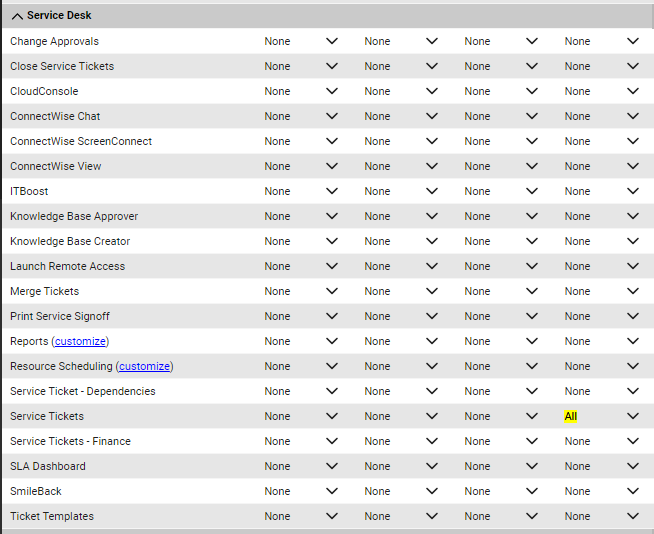Click the Service Ticket - Dependencies label
The height and width of the screenshot is (534, 654).
click(83, 392)
